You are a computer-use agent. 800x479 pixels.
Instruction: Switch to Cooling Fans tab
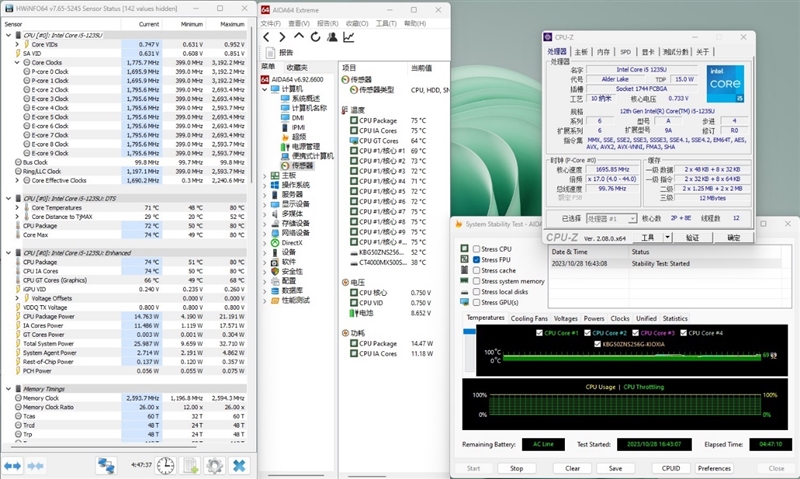click(x=529, y=318)
